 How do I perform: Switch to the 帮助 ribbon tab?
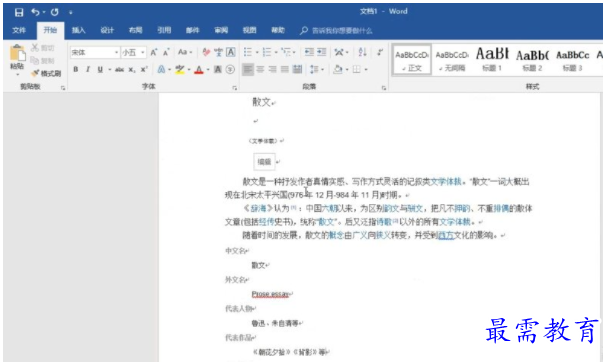278,30
